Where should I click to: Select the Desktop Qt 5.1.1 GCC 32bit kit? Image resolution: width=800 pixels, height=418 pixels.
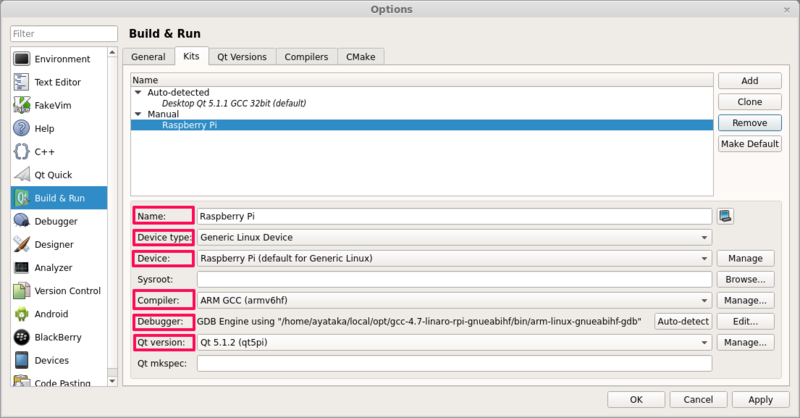pos(234,103)
